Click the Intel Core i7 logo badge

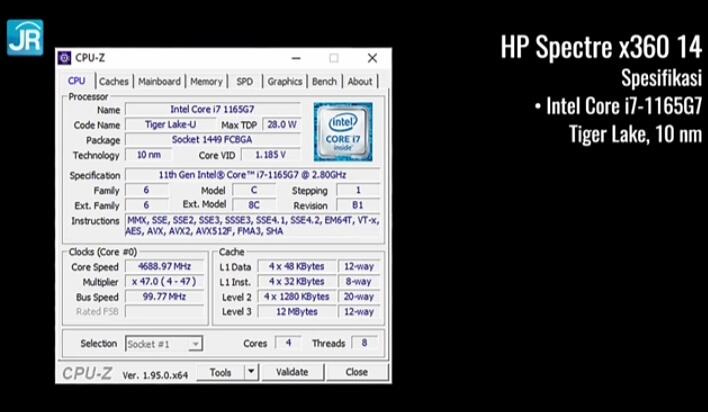pos(343,131)
